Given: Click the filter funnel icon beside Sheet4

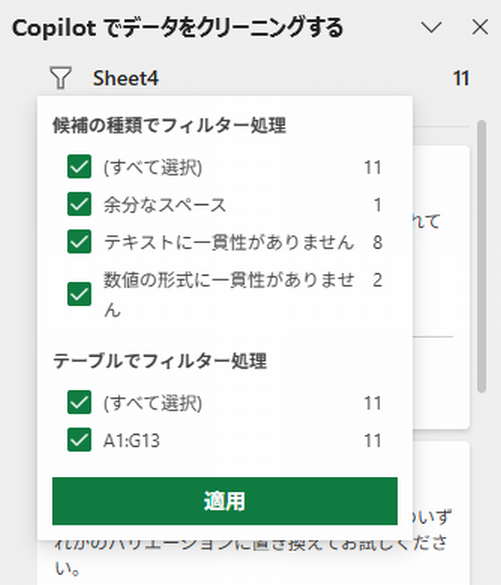Looking at the screenshot, I should tap(60, 78).
